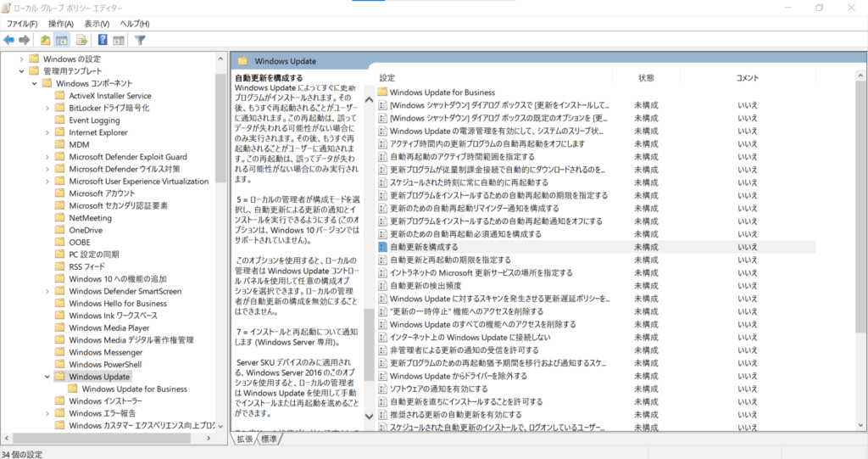Open the 操作(A) menu
868x459 pixels.
coord(61,24)
